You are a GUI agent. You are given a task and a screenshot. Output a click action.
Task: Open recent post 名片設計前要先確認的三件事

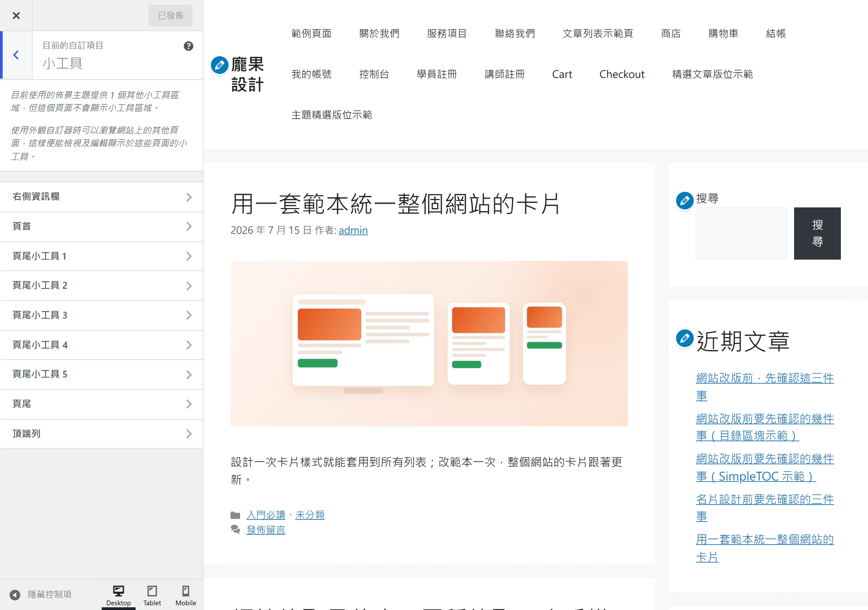click(x=764, y=508)
